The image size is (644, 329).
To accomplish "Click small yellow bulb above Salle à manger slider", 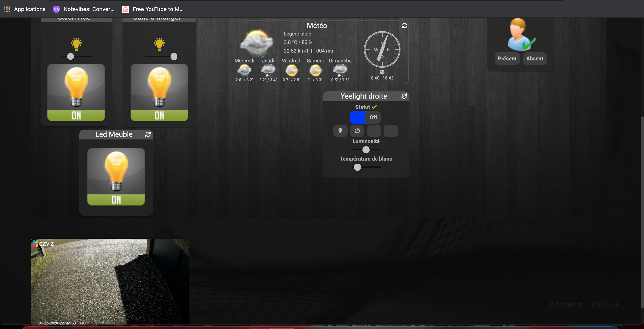I will 159,44.
